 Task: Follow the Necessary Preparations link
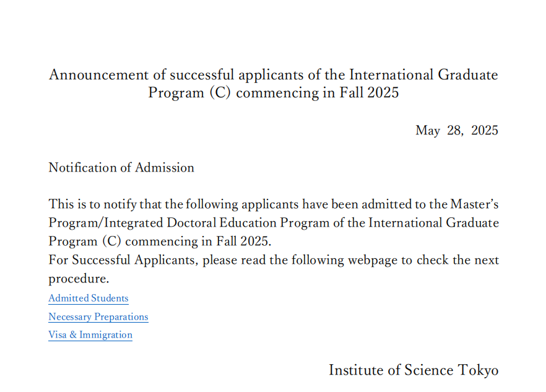98,317
